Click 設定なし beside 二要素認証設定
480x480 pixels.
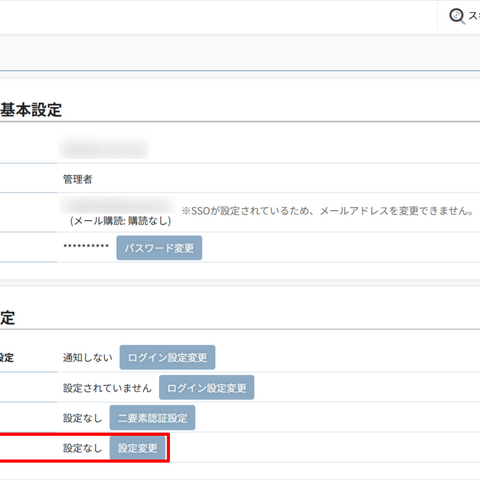click(x=83, y=418)
